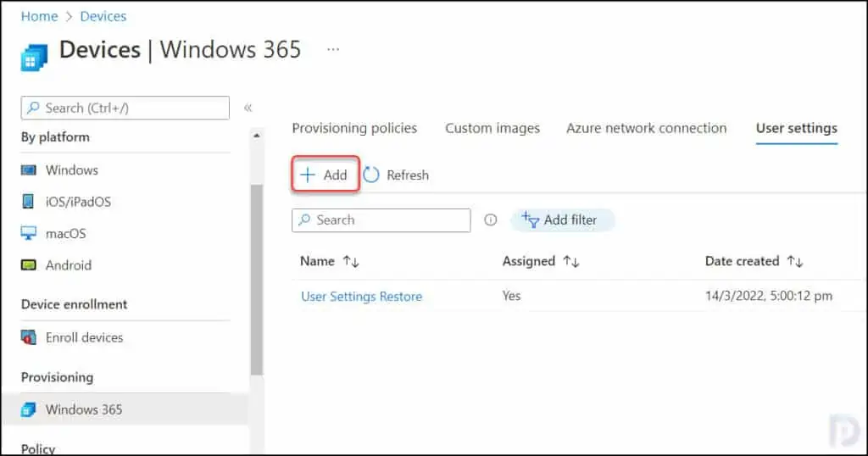Switch to the Custom images tab
The height and width of the screenshot is (456, 868).
click(492, 128)
